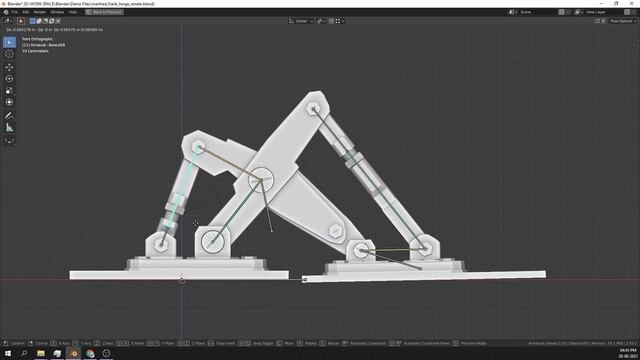The image size is (640, 360).
Task: Choose the Move tool
Action: [9, 67]
